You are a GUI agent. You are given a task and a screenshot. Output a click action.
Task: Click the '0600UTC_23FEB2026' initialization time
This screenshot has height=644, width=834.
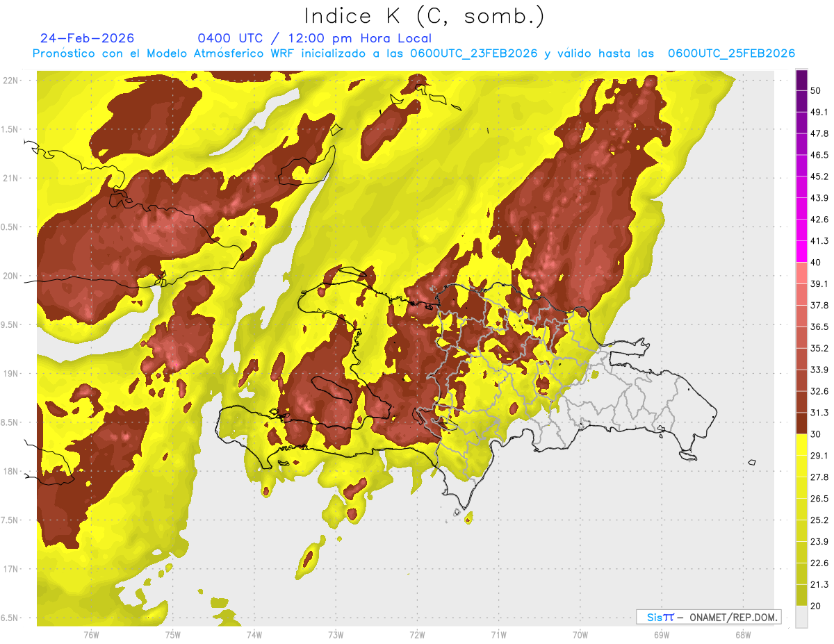tap(473, 53)
